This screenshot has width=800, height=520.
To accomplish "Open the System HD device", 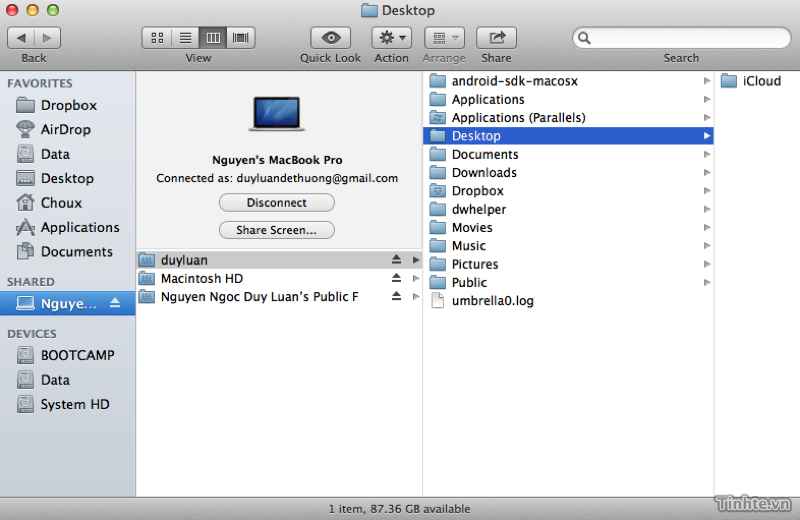I will pyautogui.click(x=67, y=404).
